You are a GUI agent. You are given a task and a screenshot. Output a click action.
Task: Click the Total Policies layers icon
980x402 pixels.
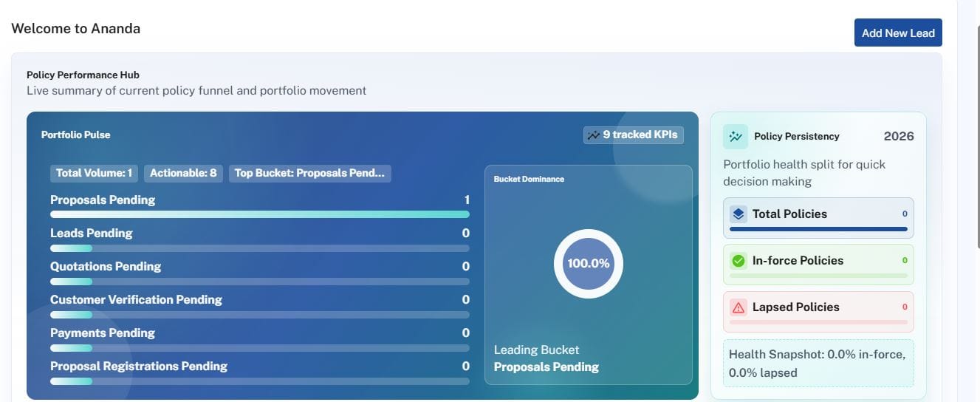(739, 214)
